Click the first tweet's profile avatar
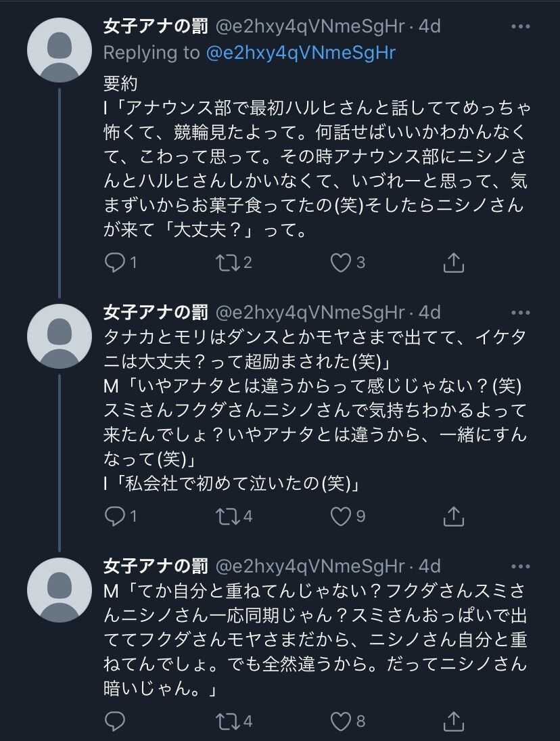This screenshot has width=560, height=741. pos(60,50)
